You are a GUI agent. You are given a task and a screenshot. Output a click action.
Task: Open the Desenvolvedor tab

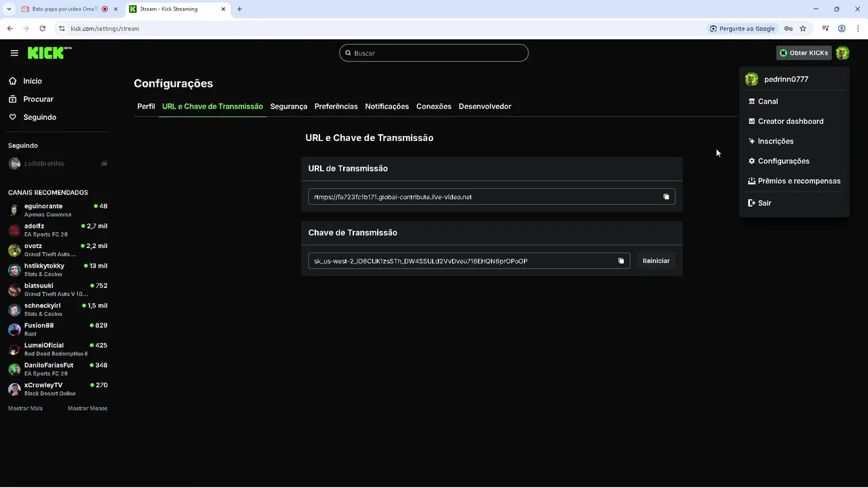pyautogui.click(x=485, y=106)
